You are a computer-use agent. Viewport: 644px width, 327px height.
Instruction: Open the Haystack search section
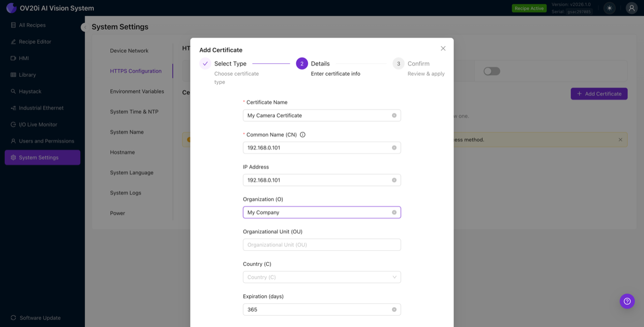[31, 91]
